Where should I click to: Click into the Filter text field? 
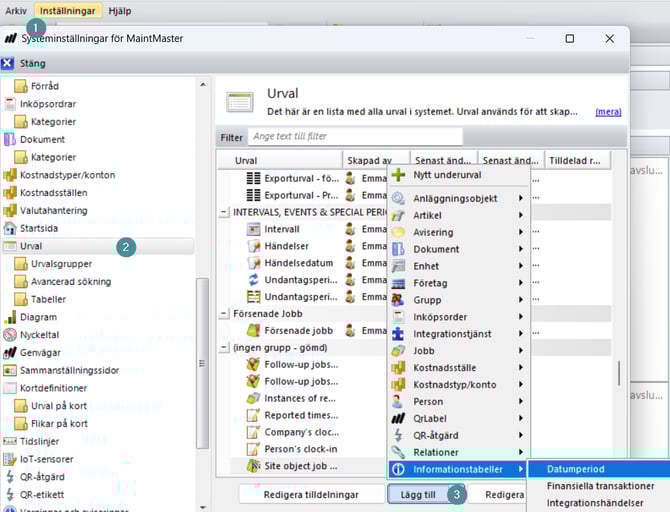(355, 136)
